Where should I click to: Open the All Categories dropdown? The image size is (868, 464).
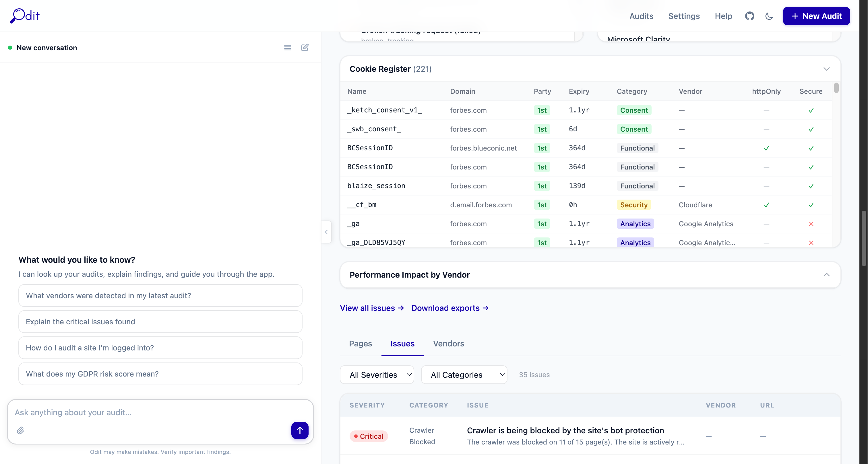pos(464,375)
